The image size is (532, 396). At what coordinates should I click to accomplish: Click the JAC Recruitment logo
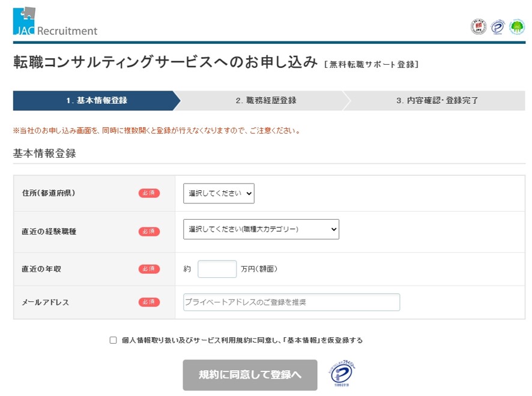tap(55, 22)
